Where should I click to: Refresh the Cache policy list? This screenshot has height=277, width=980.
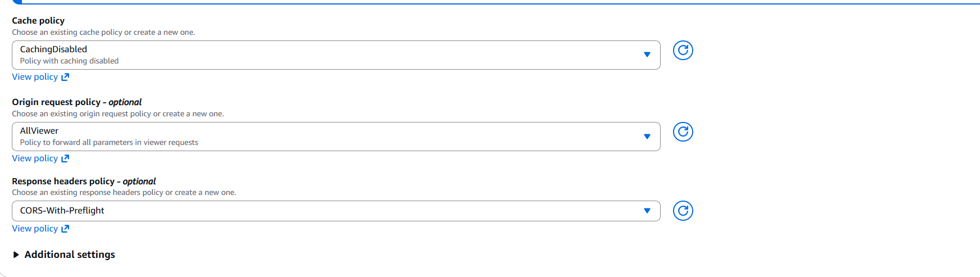click(x=683, y=51)
